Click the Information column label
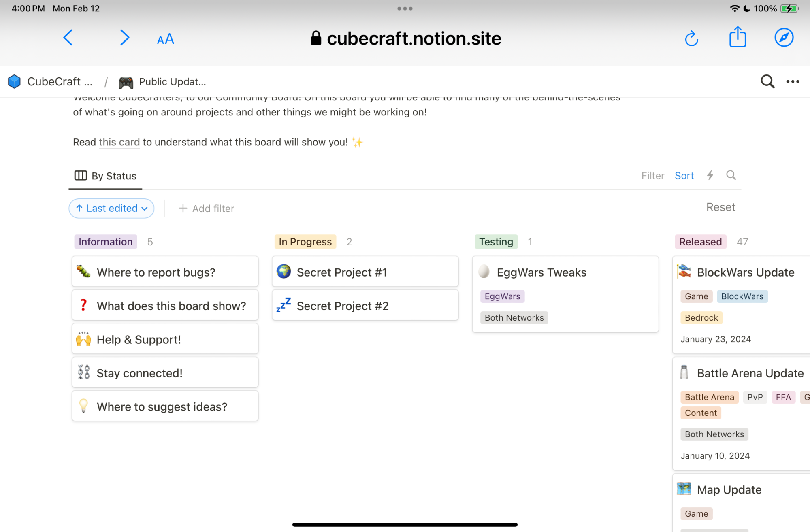Viewport: 810px width, 532px height. 105,242
